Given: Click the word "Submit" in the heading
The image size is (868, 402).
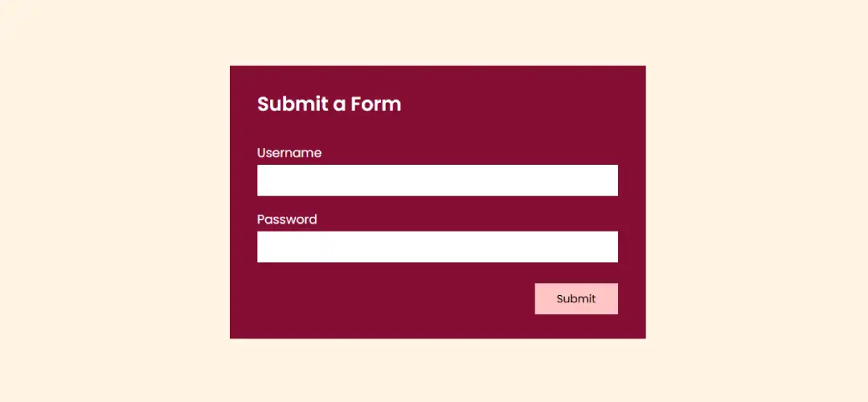Looking at the screenshot, I should (291, 104).
